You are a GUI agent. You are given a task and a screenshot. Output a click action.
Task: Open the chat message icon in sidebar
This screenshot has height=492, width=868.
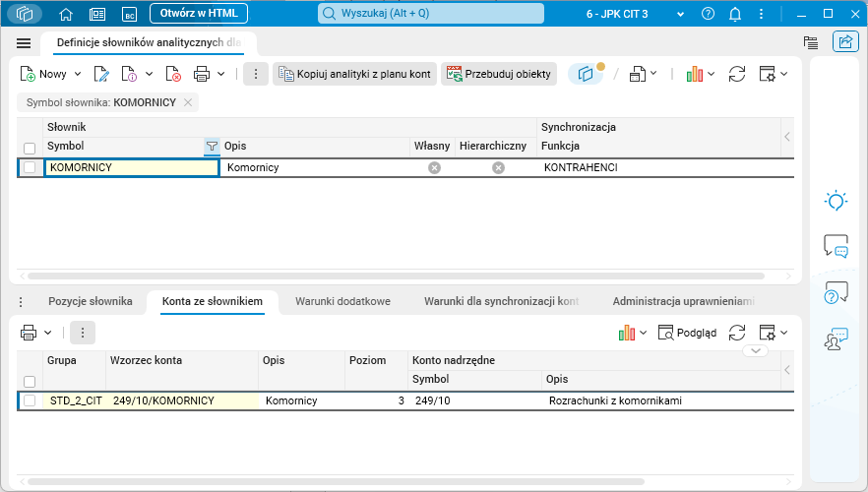[x=836, y=246]
